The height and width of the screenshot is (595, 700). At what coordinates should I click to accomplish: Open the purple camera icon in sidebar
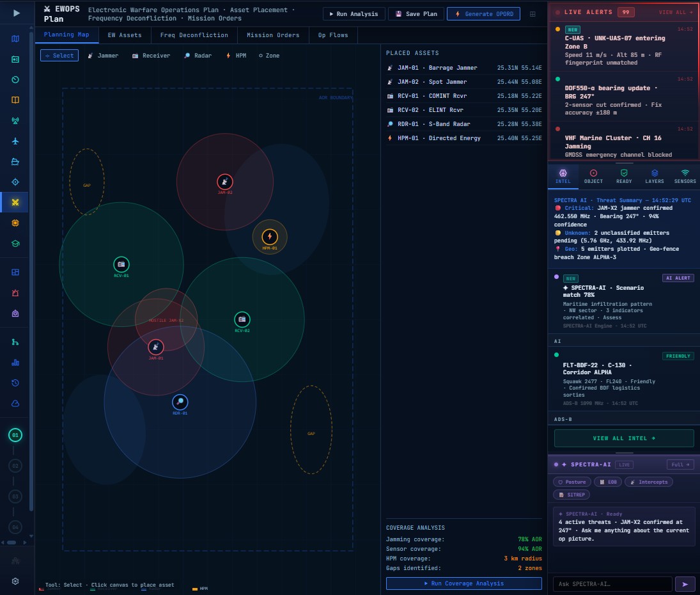15,313
